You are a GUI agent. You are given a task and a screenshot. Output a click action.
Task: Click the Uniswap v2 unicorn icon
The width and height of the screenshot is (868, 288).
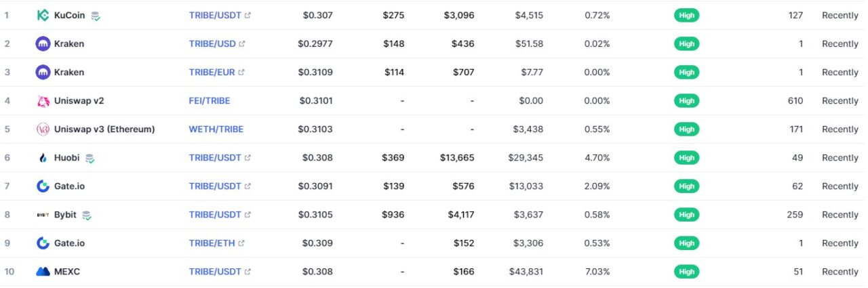(43, 100)
